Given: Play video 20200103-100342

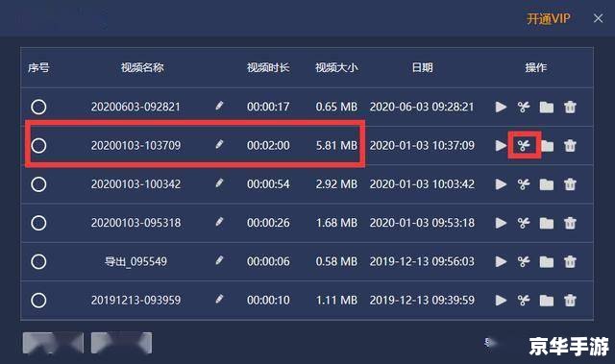Looking at the screenshot, I should 501,184.
